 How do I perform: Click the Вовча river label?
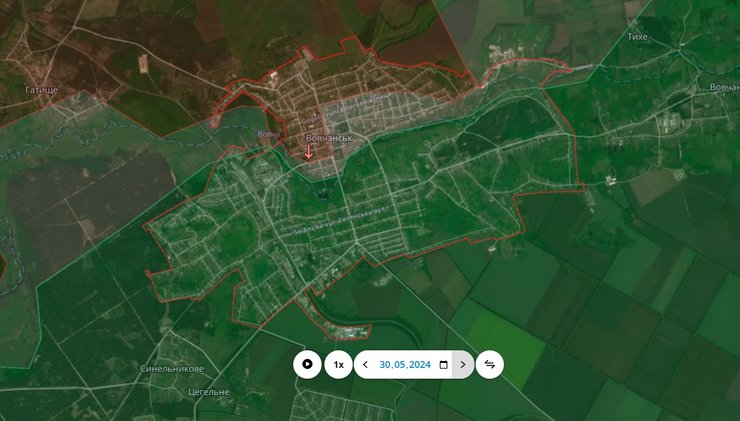tap(268, 134)
